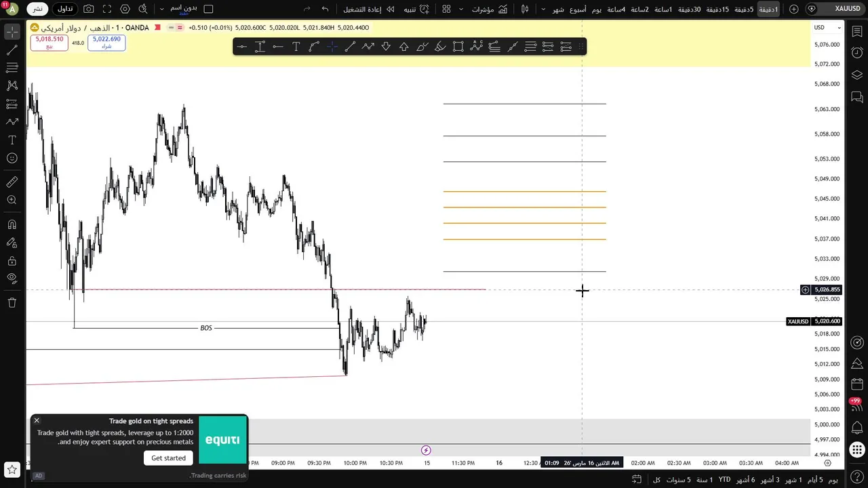This screenshot has width=868, height=488.
Task: Toggle stay in drawing mode pencil-lock icon
Action: click(12, 243)
